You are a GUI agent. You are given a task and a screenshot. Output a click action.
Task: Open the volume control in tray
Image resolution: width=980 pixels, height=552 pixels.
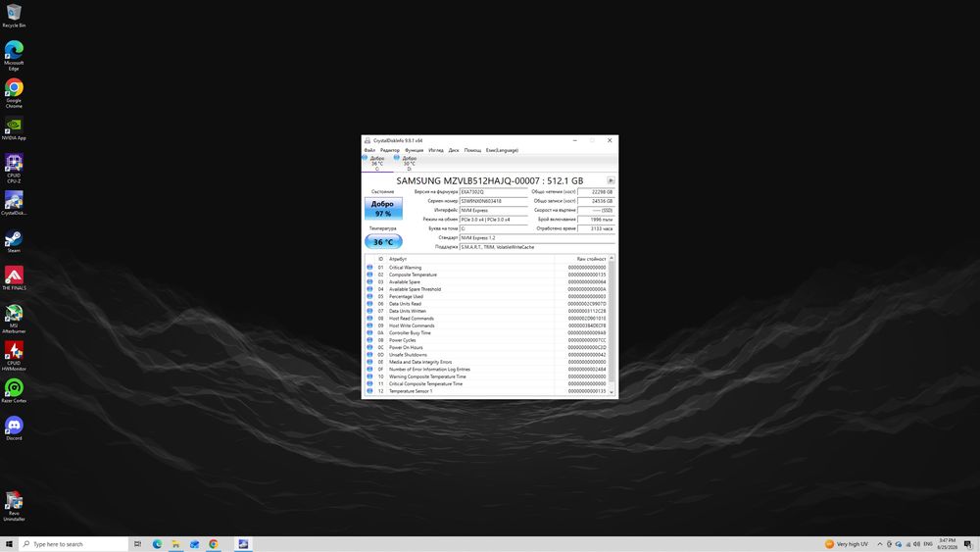click(917, 544)
